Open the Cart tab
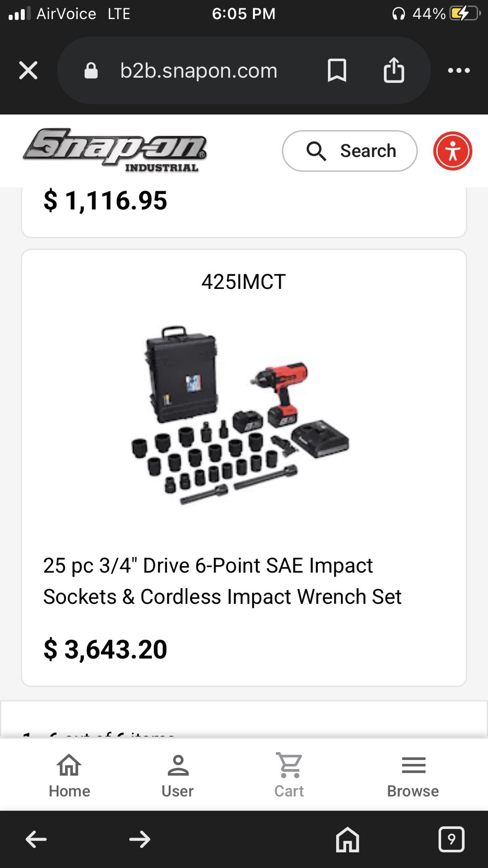The image size is (488, 868). pos(289,775)
